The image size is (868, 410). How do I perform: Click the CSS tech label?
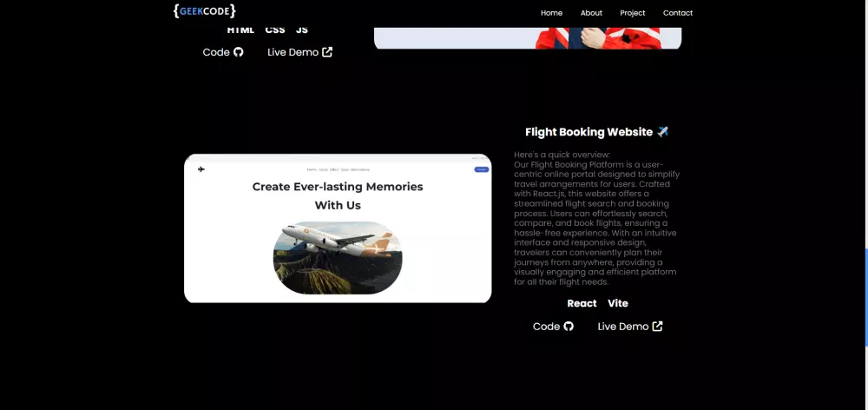[x=275, y=30]
